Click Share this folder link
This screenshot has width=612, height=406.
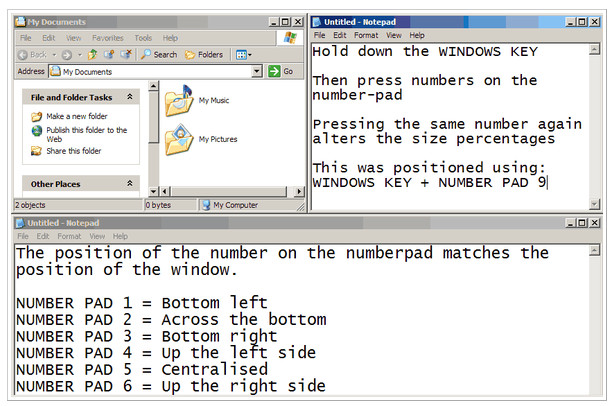73,151
